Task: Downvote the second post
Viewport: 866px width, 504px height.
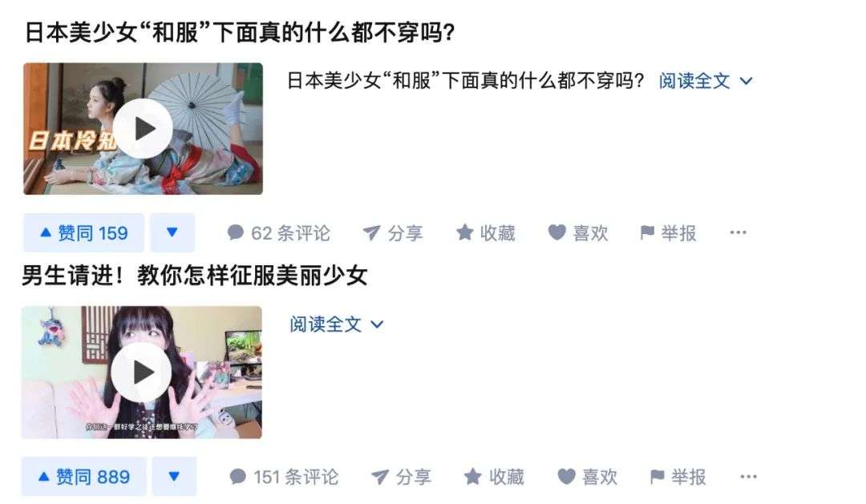Action: [x=174, y=477]
